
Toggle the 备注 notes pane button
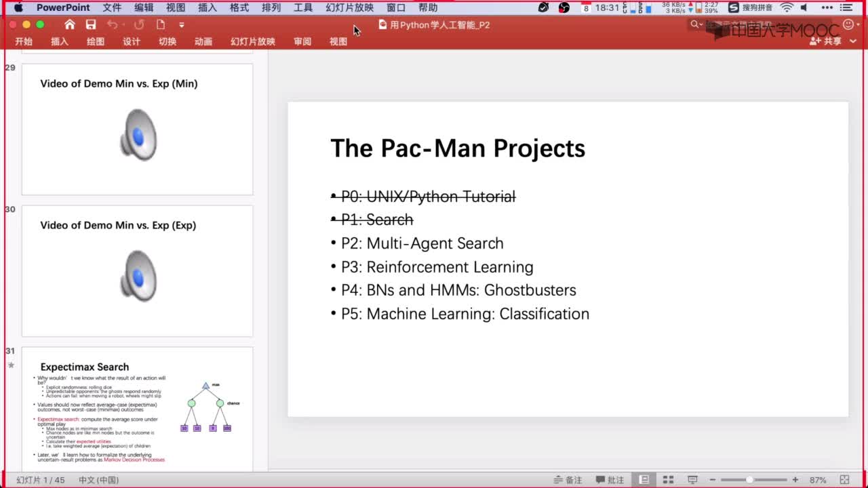click(x=568, y=480)
